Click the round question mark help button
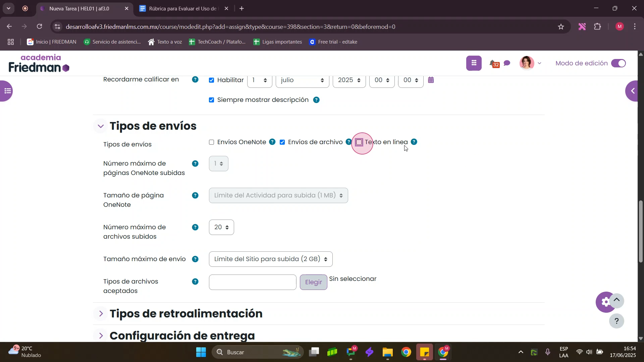The width and height of the screenshot is (644, 362). click(616, 321)
